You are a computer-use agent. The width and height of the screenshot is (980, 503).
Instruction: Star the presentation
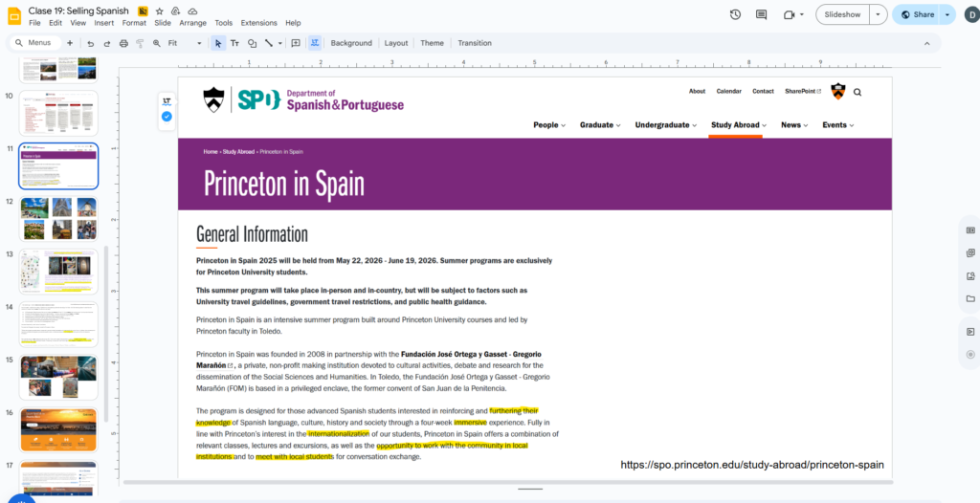[160, 10]
